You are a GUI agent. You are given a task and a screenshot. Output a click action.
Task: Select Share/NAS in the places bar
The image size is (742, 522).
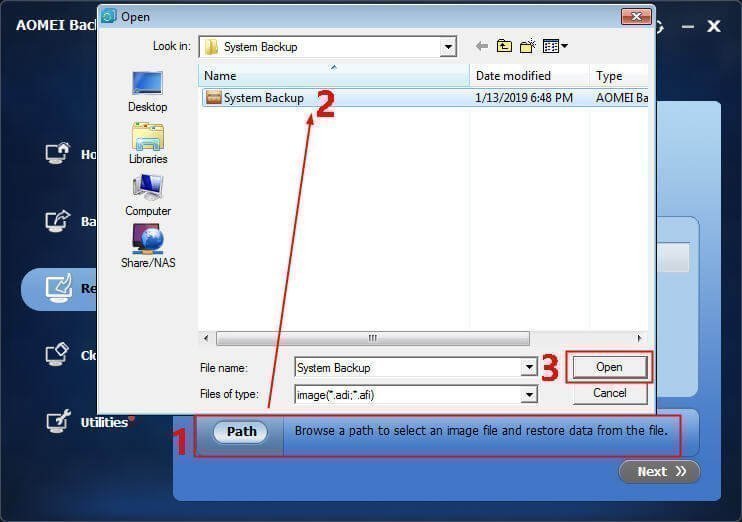pos(148,247)
